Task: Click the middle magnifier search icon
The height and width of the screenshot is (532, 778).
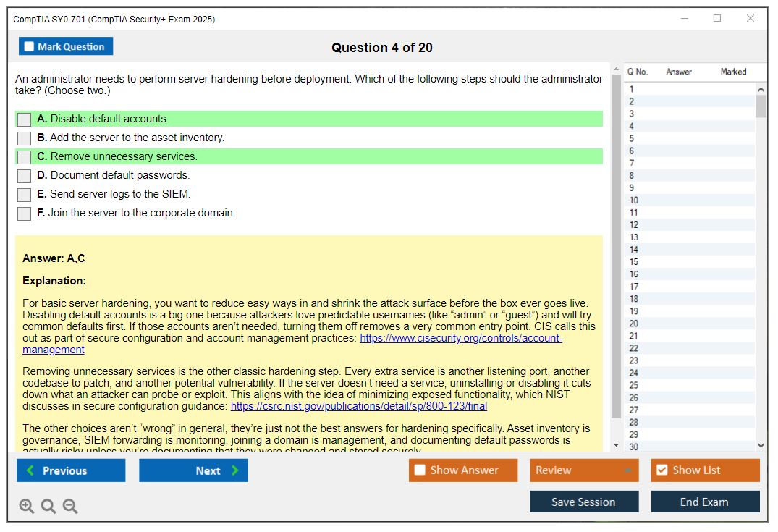Action: point(48,506)
